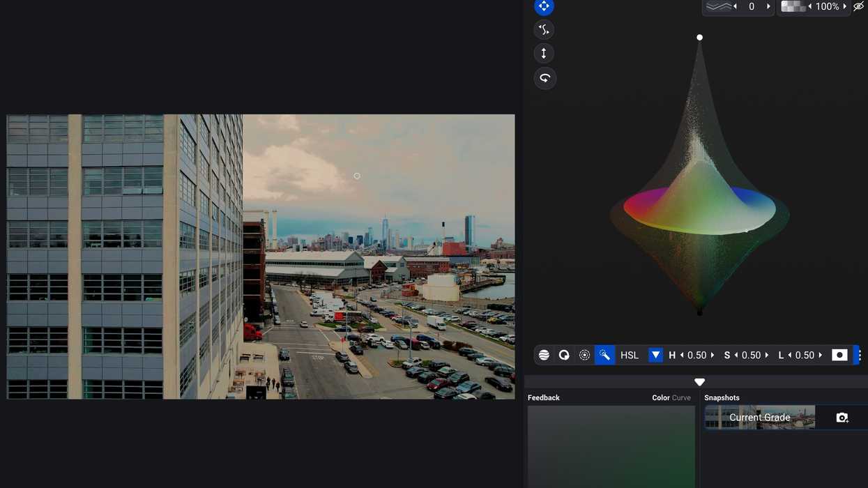This screenshot has height=488, width=868.
Task: Increase opacity 100% with right arrow
Action: 845,6
